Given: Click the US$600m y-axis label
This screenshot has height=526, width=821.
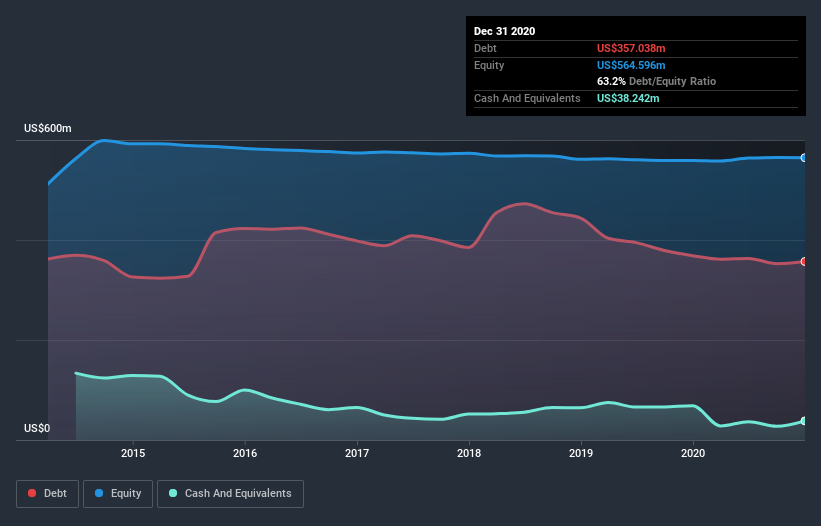Looking at the screenshot, I should [48, 128].
